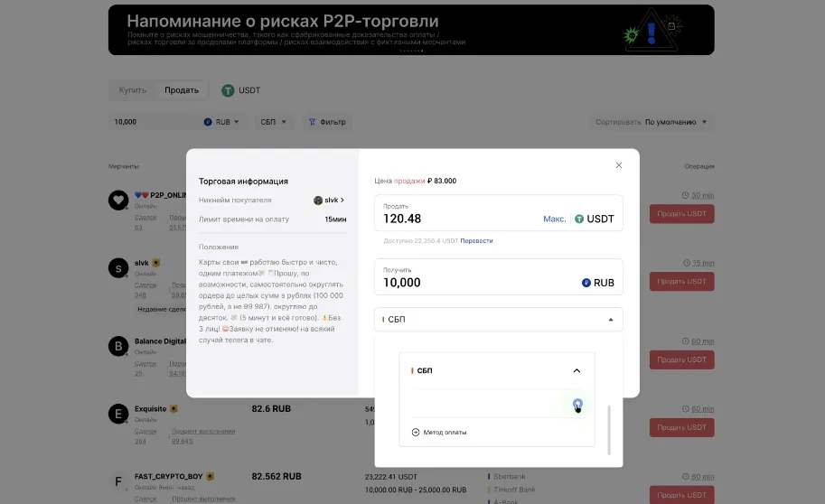The width and height of the screenshot is (825, 504).
Task: Click the warning triangle icon in banner
Action: point(652,31)
